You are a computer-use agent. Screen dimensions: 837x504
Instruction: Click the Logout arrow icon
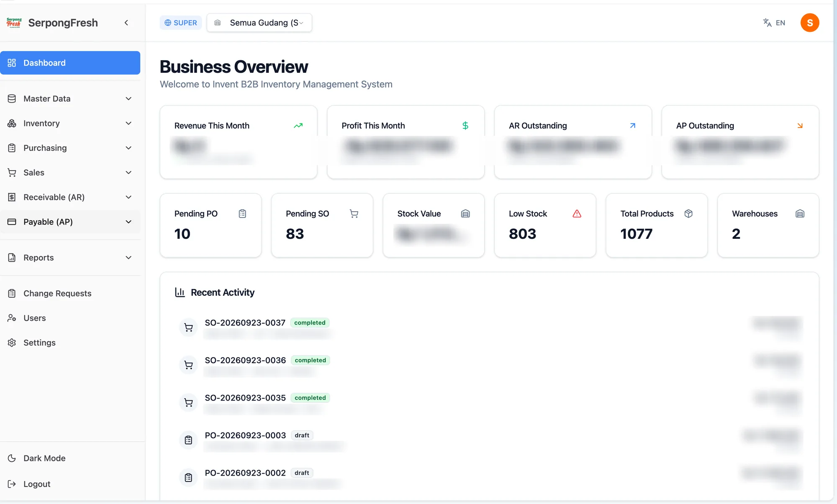(12, 484)
